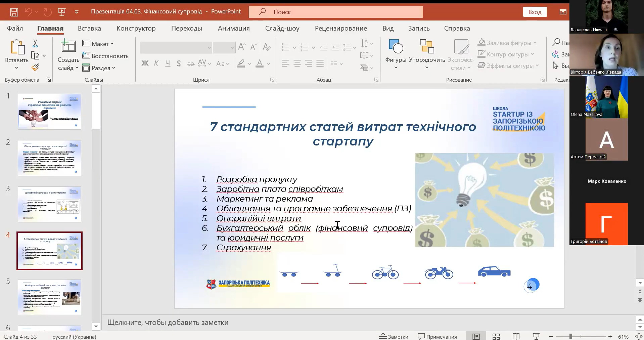The image size is (644, 340).
Task: Open the Shapes (Фигуры) gallery
Action: tap(396, 54)
